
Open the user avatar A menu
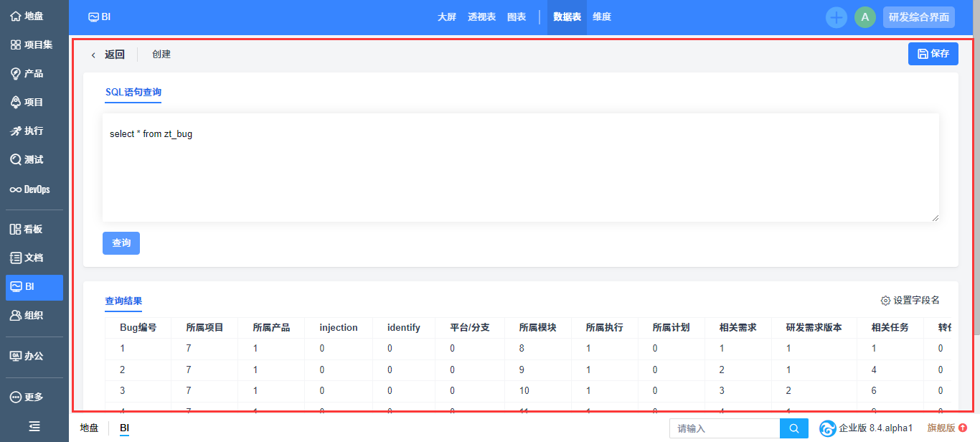[864, 17]
